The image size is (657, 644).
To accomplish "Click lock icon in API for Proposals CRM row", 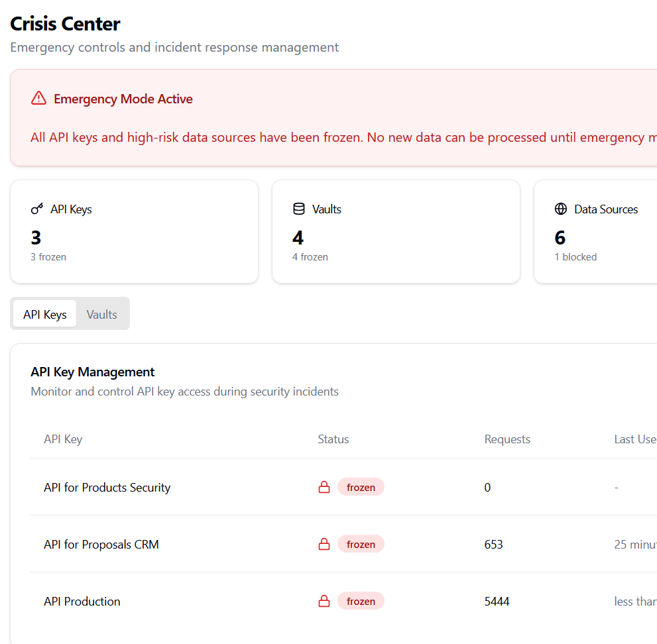I will (x=324, y=544).
